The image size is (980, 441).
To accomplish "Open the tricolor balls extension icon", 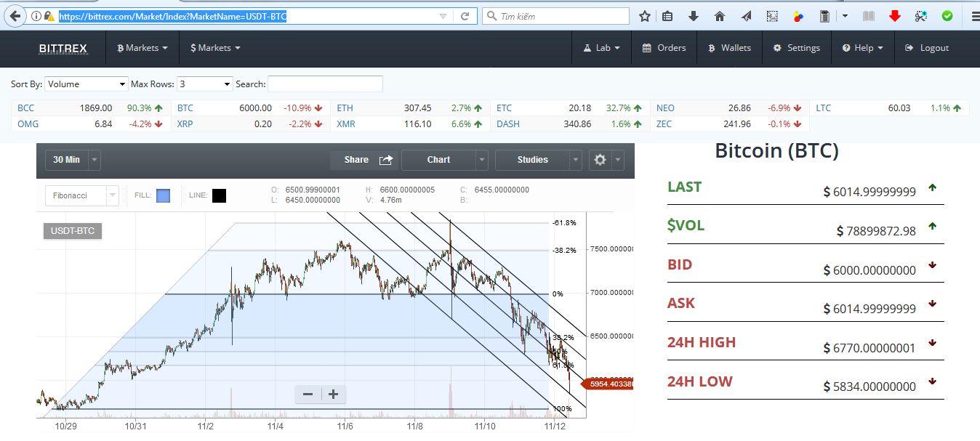I will point(798,16).
